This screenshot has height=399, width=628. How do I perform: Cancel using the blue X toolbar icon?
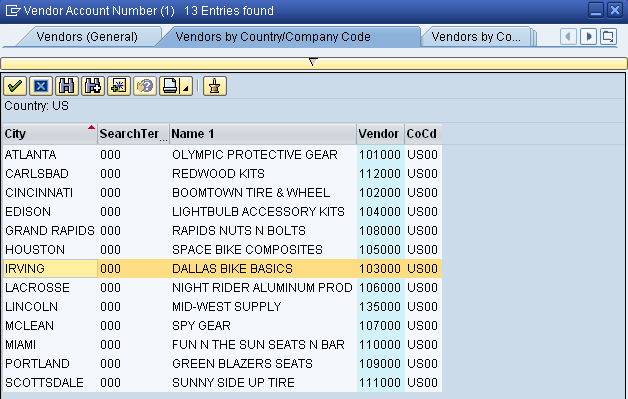41,86
